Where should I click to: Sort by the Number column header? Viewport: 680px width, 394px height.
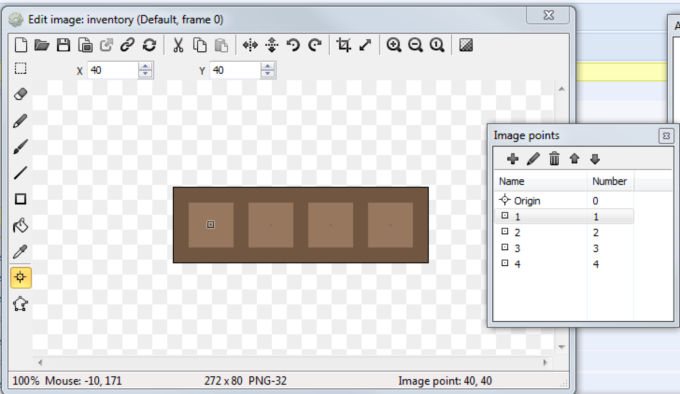(x=610, y=181)
